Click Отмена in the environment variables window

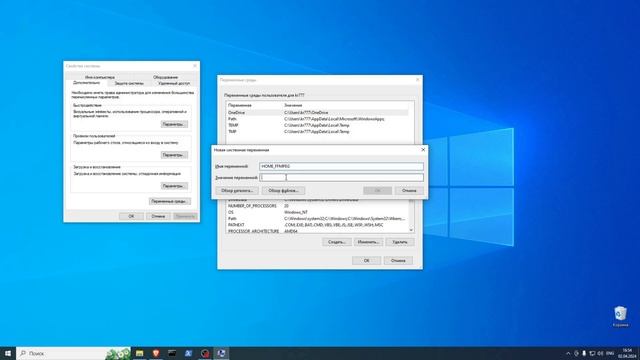coord(398,260)
